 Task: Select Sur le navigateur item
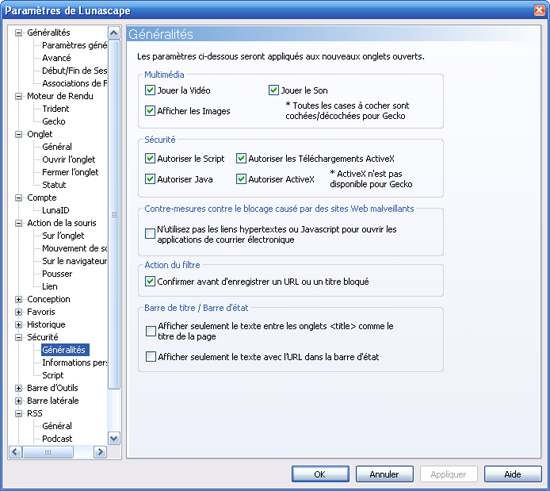(x=74, y=261)
